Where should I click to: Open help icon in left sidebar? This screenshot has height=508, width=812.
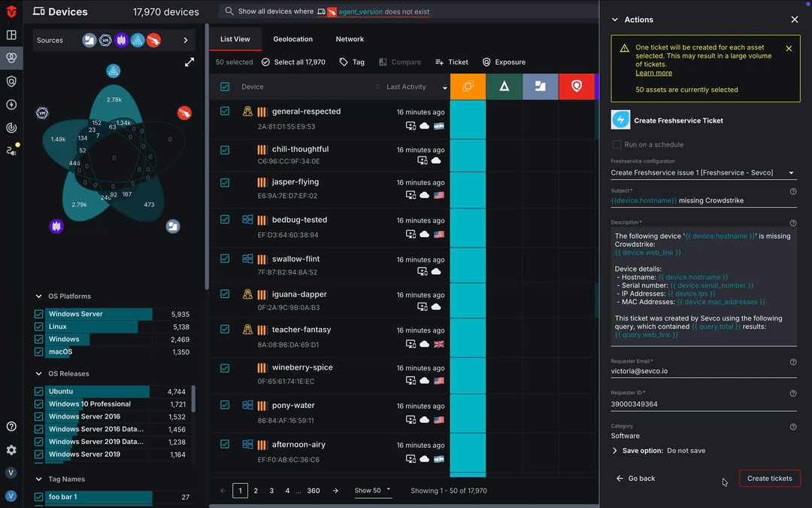pyautogui.click(x=11, y=427)
